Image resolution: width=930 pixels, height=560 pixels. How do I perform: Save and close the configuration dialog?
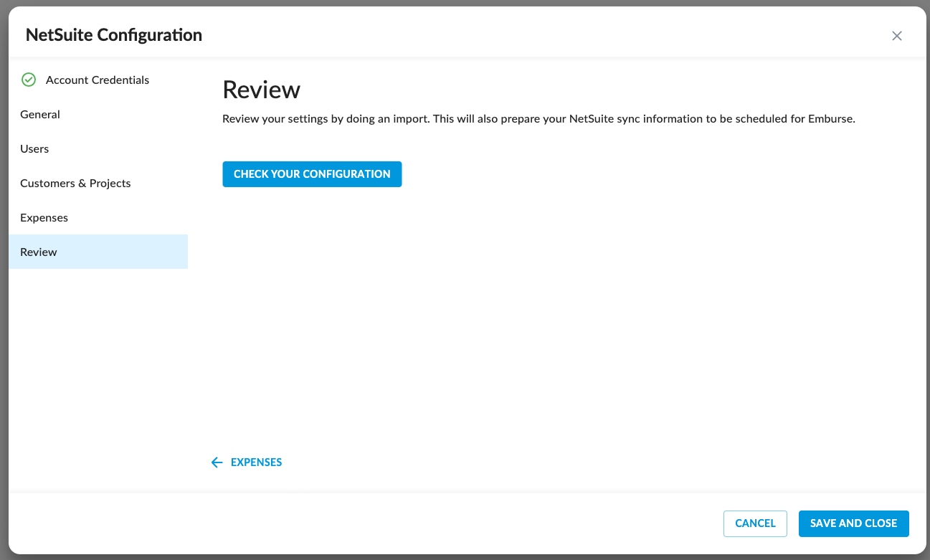(x=853, y=523)
